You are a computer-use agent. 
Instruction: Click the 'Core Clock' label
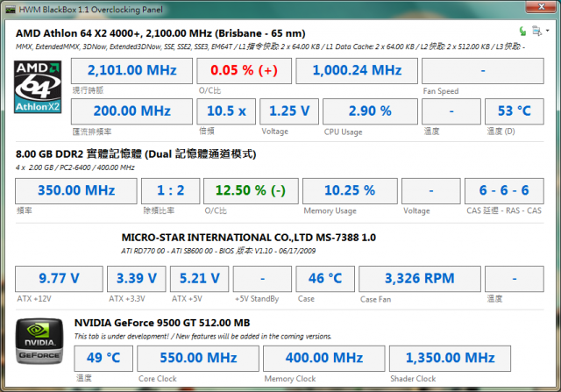point(158,379)
